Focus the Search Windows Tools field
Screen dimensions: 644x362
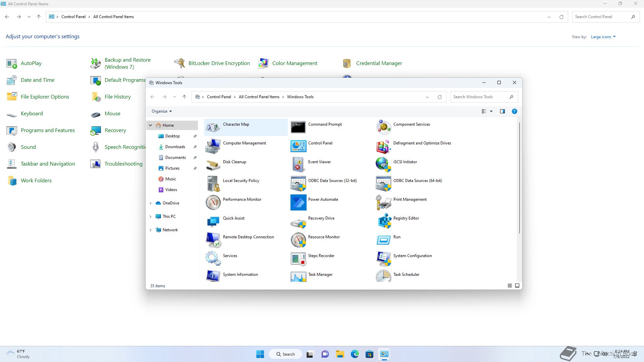click(x=484, y=97)
